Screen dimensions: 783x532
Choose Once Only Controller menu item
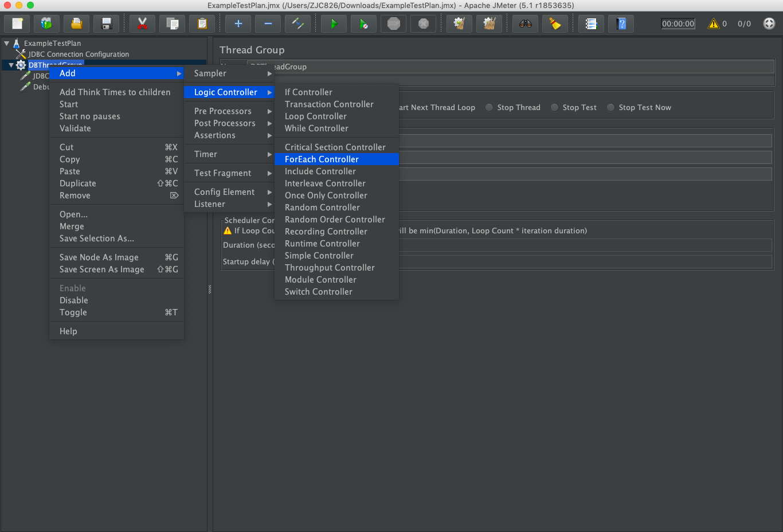[336, 195]
